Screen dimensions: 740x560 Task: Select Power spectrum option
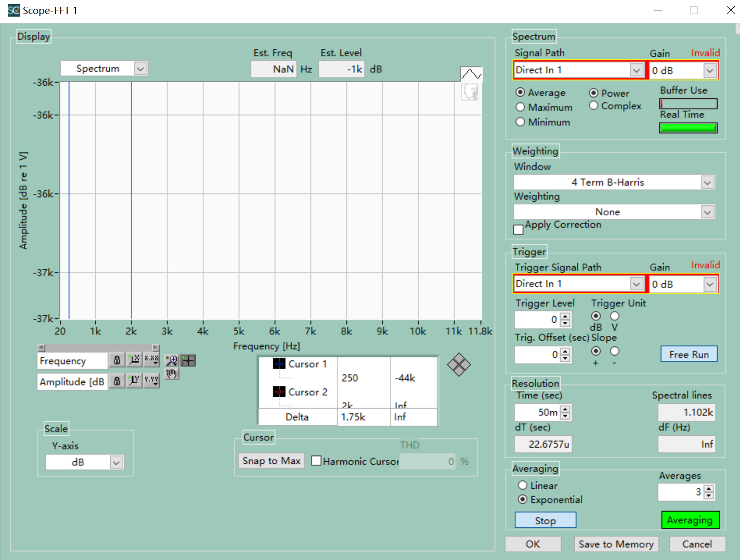click(593, 93)
